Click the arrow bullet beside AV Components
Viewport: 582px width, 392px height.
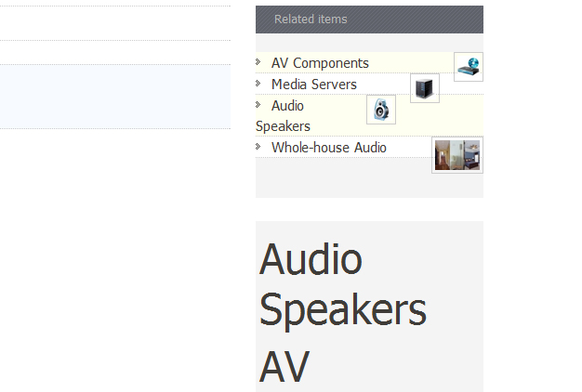[258, 62]
